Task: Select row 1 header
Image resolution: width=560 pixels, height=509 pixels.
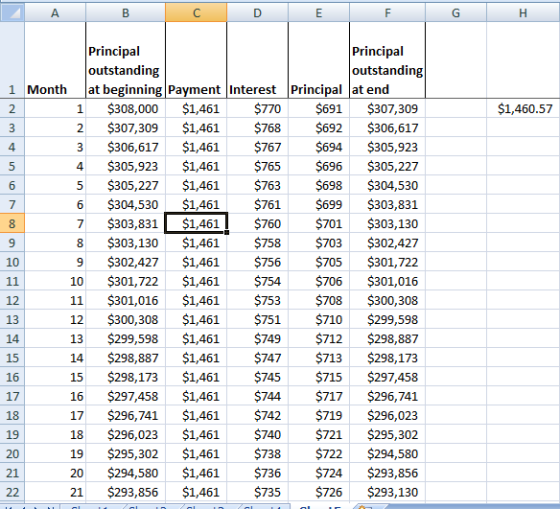Action: coord(12,60)
